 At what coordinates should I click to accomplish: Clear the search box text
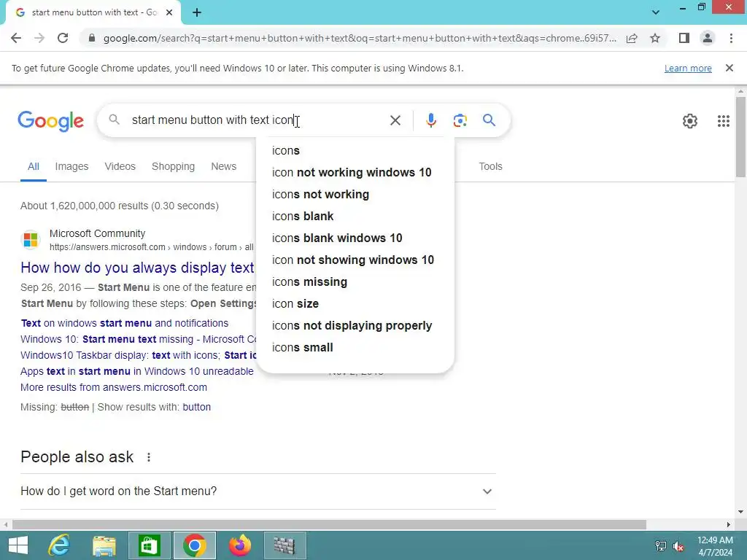click(x=395, y=120)
